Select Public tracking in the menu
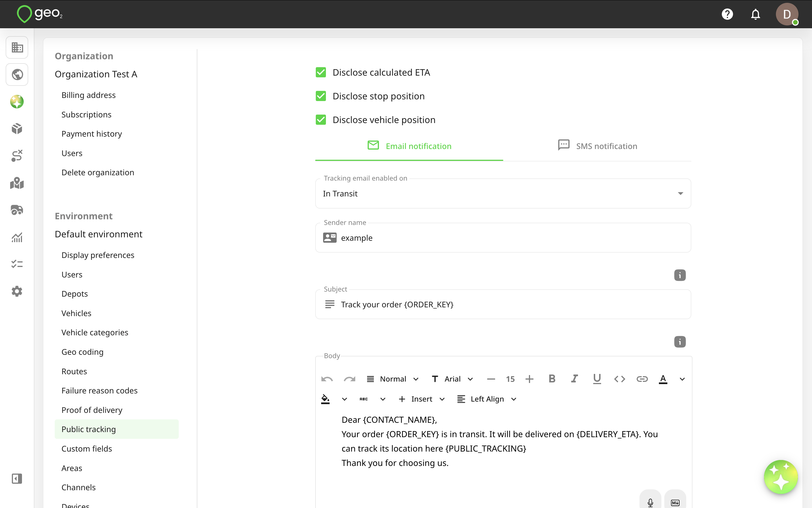 (116, 429)
